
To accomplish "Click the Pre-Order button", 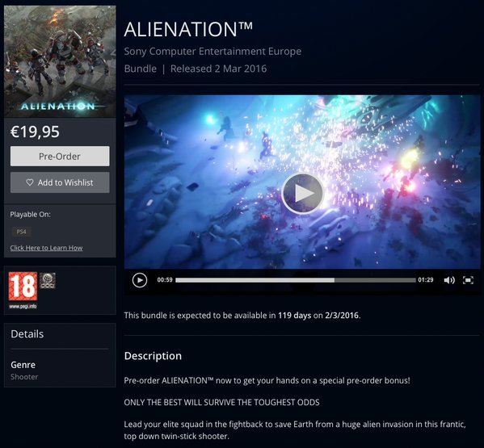I will 60,157.
